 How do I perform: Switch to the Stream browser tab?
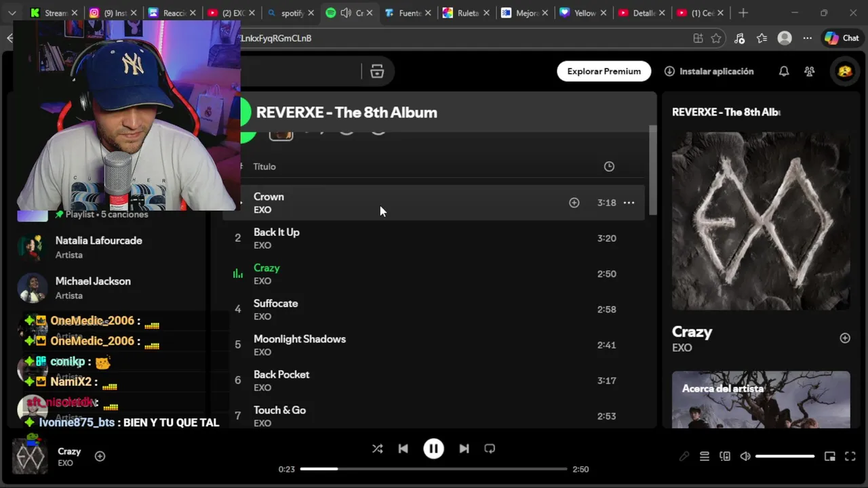(54, 13)
